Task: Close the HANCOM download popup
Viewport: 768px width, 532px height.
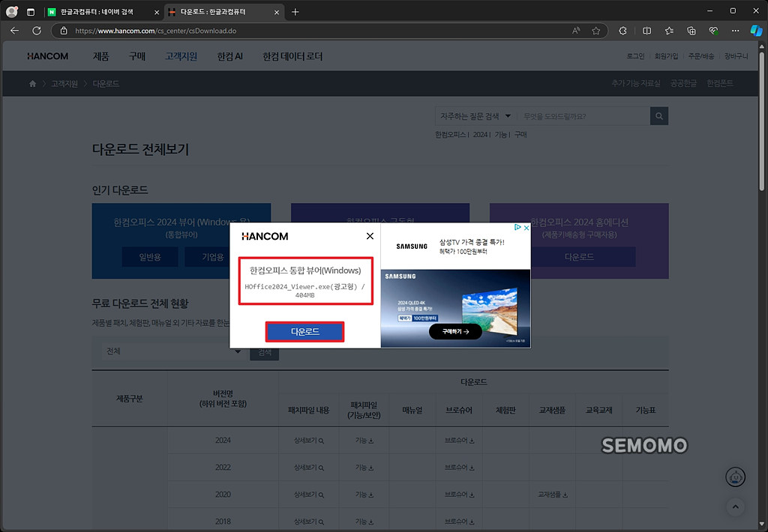Action: tap(370, 236)
